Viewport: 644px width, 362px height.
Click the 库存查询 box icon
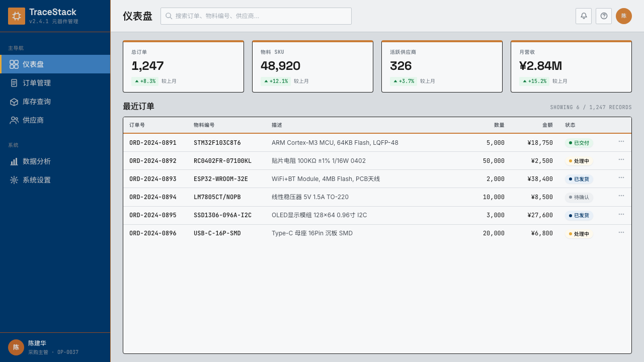coord(14,102)
